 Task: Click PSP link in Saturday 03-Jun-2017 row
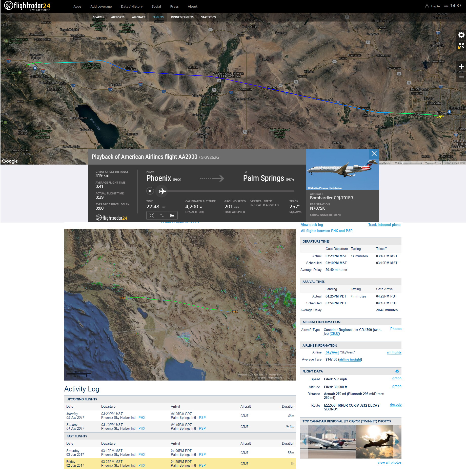pos(202,454)
